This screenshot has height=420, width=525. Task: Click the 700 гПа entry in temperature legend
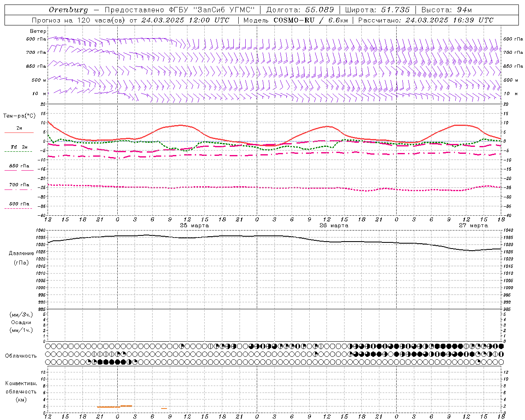point(19,185)
